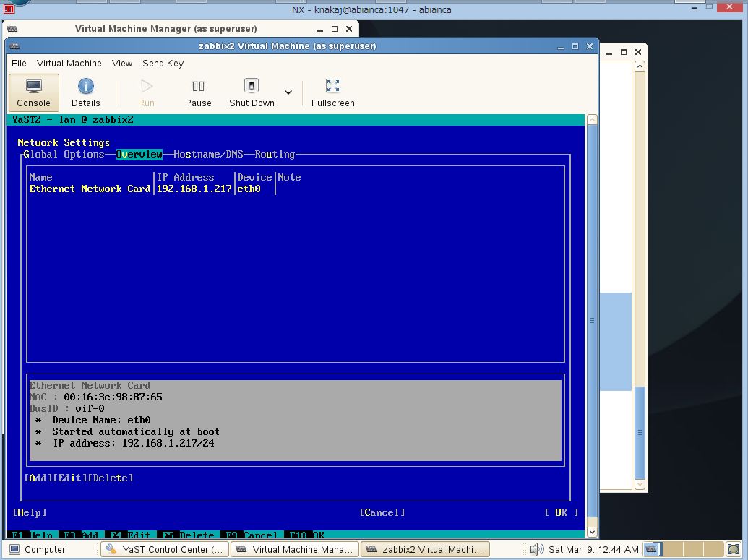Switch to zabbix2 Virtual Machine taskbar item
This screenshot has width=748, height=560.
point(424,549)
